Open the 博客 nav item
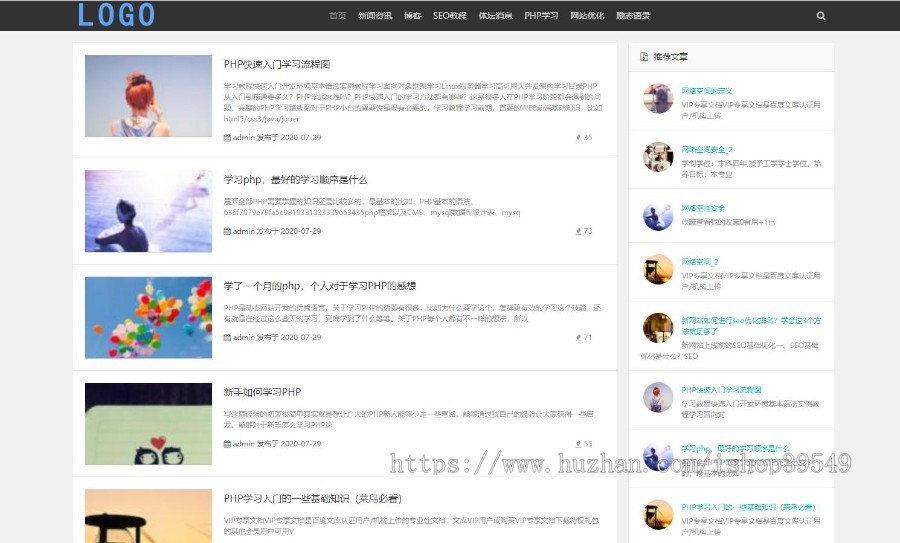This screenshot has width=900, height=543. [413, 15]
